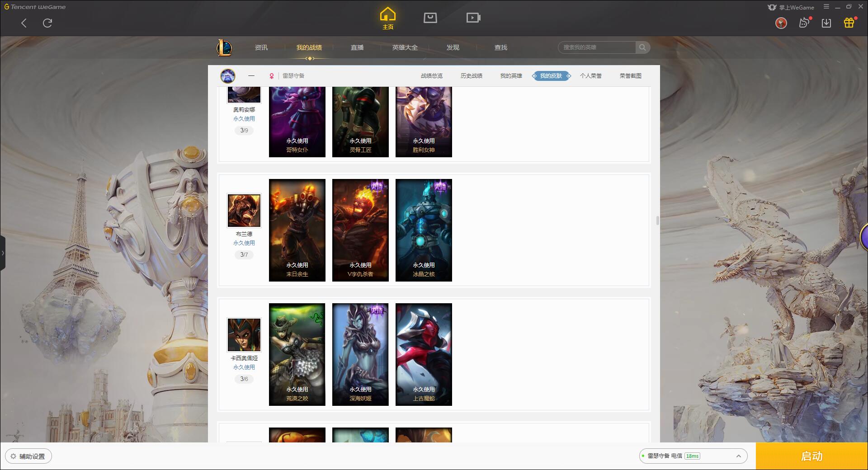Expand the left side panel arrow
This screenshot has width=868, height=470.
(x=3, y=253)
